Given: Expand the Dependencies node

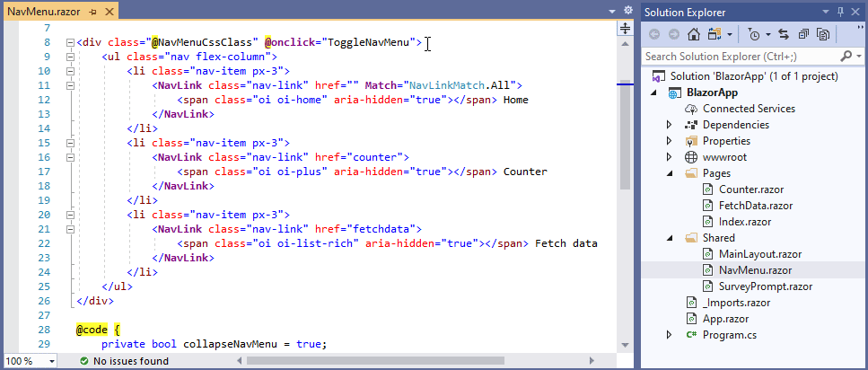Looking at the screenshot, I should 670,125.
